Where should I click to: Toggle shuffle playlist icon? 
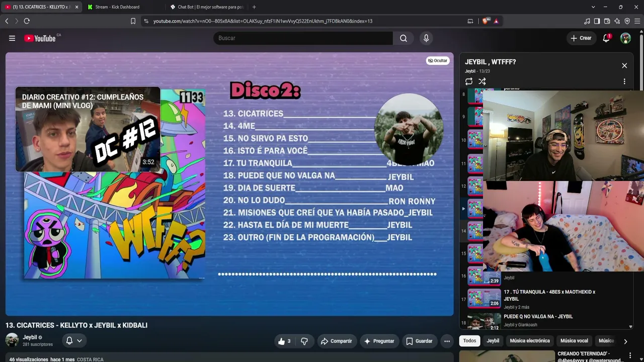(x=482, y=81)
